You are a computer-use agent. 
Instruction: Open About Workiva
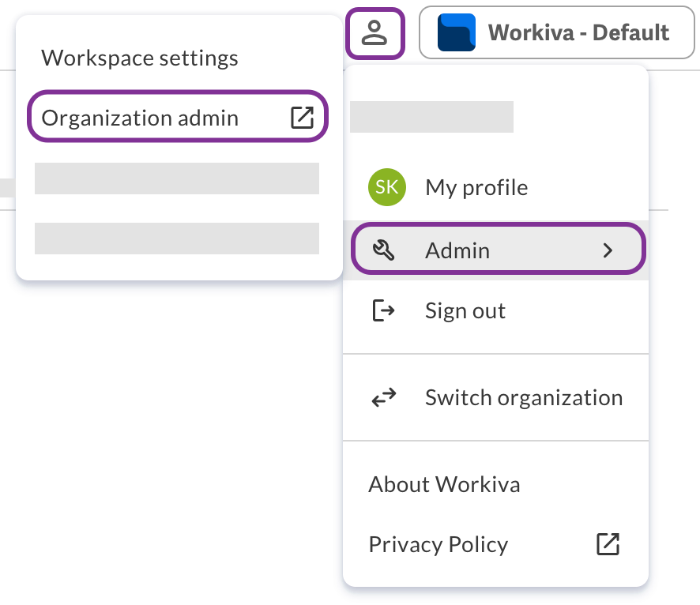443,484
